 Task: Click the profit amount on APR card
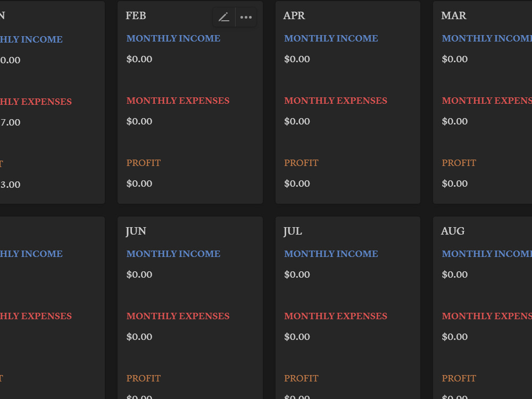(x=297, y=183)
